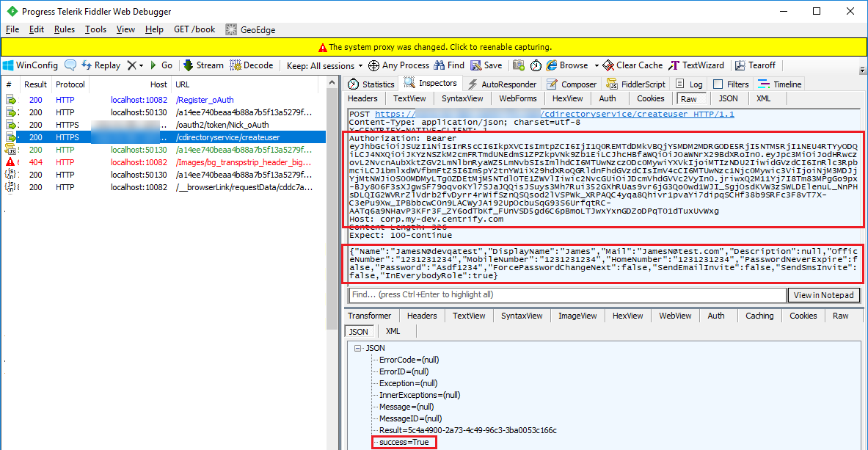Select the response ImageView tab

pyautogui.click(x=577, y=316)
